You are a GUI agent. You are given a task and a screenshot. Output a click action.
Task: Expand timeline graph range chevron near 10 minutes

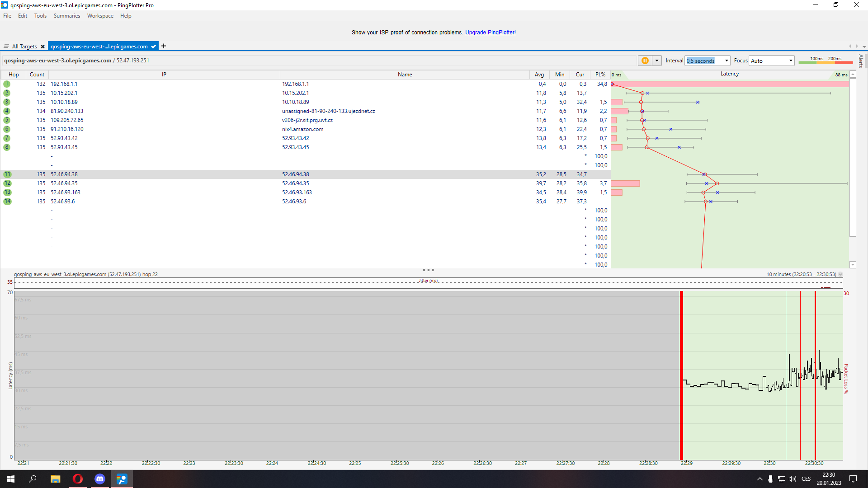[x=840, y=274]
